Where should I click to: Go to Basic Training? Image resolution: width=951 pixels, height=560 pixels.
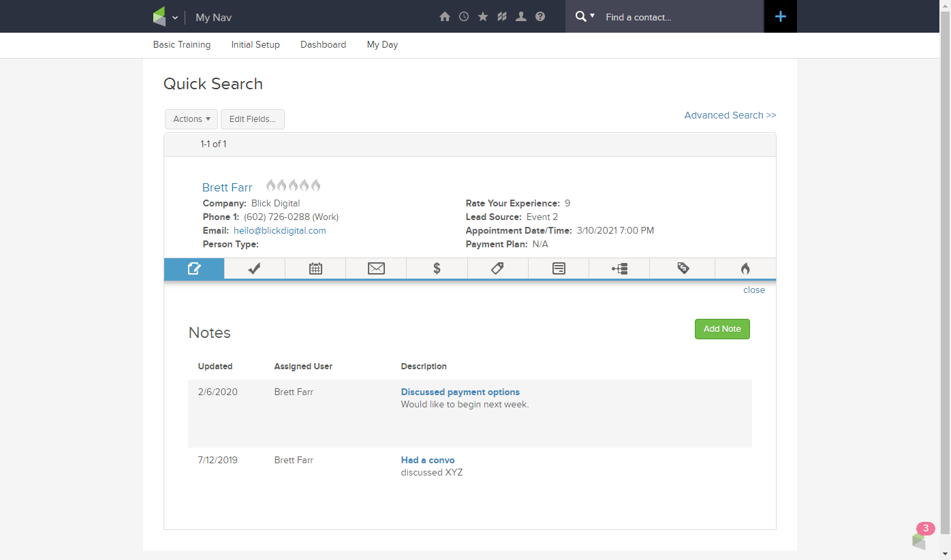coord(182,44)
